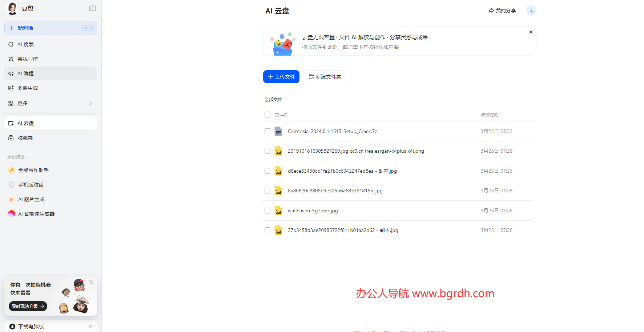Click the 新建文件夹 button
This screenshot has height=332, width=644.
(x=325, y=77)
